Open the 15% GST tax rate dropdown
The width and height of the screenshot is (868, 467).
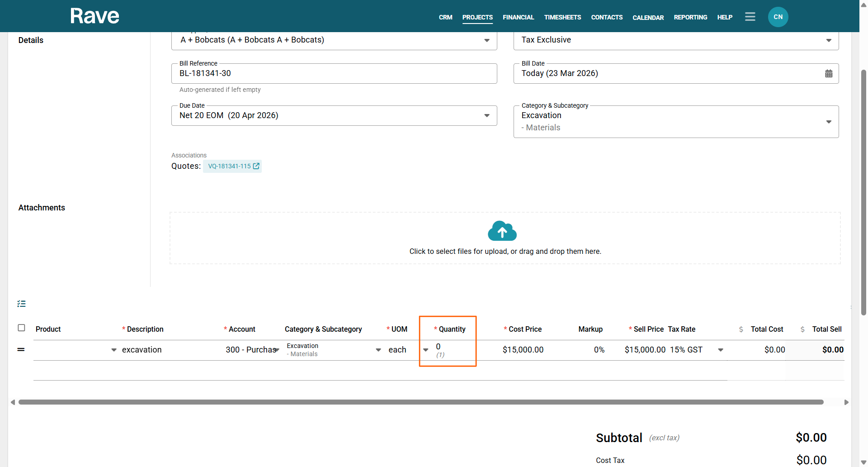(720, 350)
